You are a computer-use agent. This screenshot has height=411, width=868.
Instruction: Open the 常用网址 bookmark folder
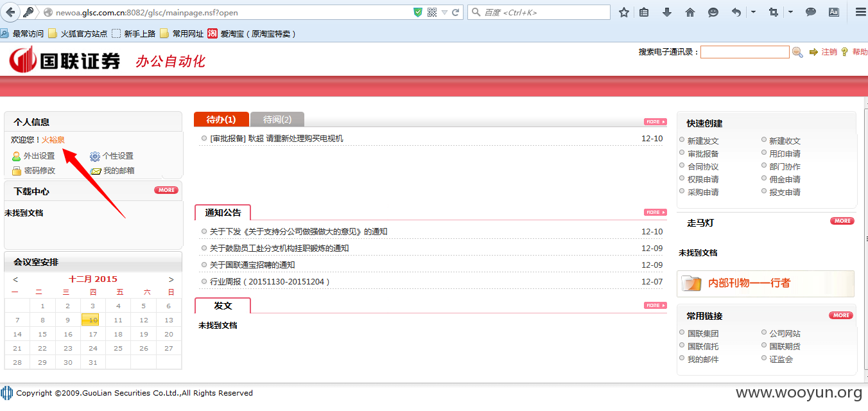coord(182,33)
